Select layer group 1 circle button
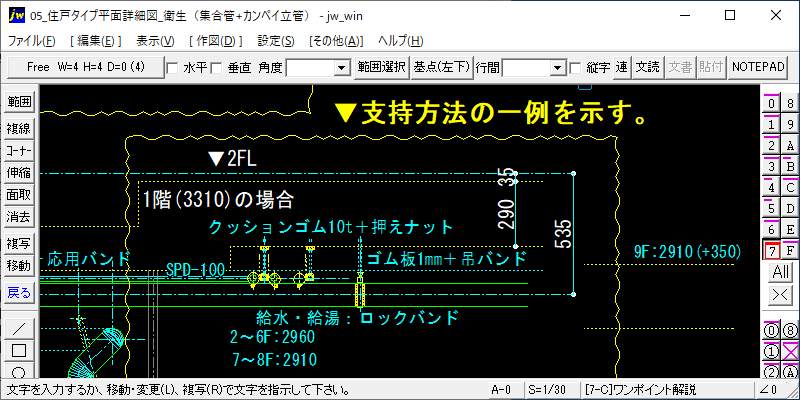 tap(771, 351)
